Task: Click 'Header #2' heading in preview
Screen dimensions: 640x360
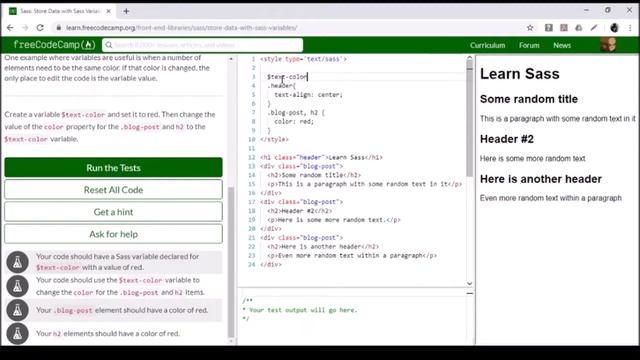Action: 507,139
